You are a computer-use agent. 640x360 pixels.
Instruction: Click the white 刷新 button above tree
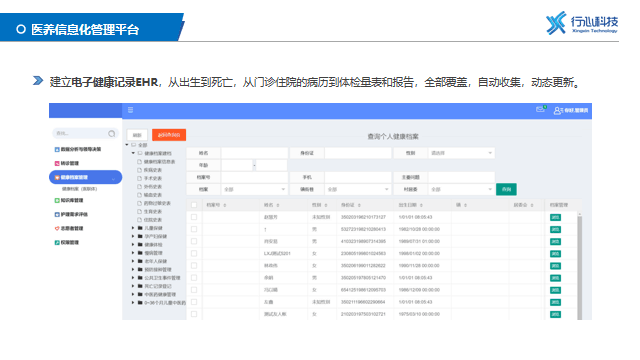(x=137, y=135)
